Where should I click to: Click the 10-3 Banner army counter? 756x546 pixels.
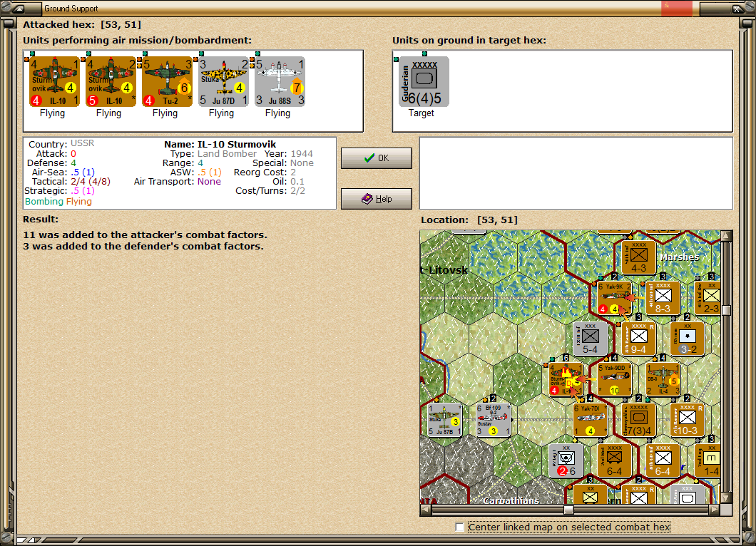(x=687, y=421)
